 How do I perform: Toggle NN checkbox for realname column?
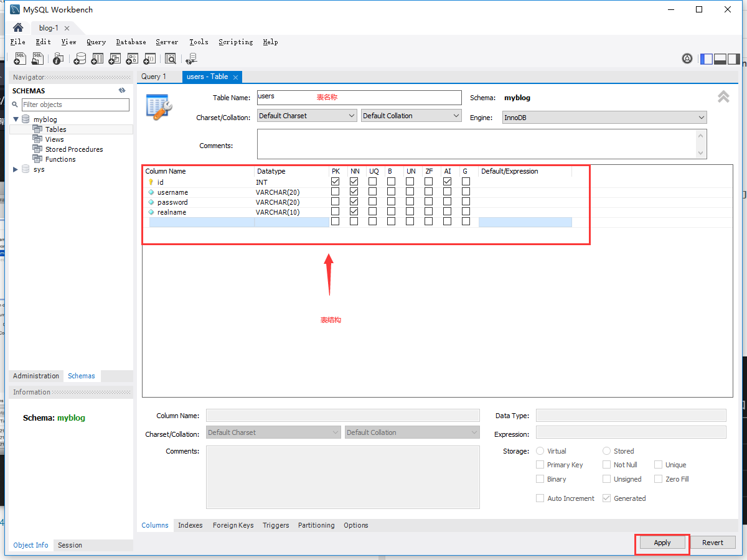[354, 212]
